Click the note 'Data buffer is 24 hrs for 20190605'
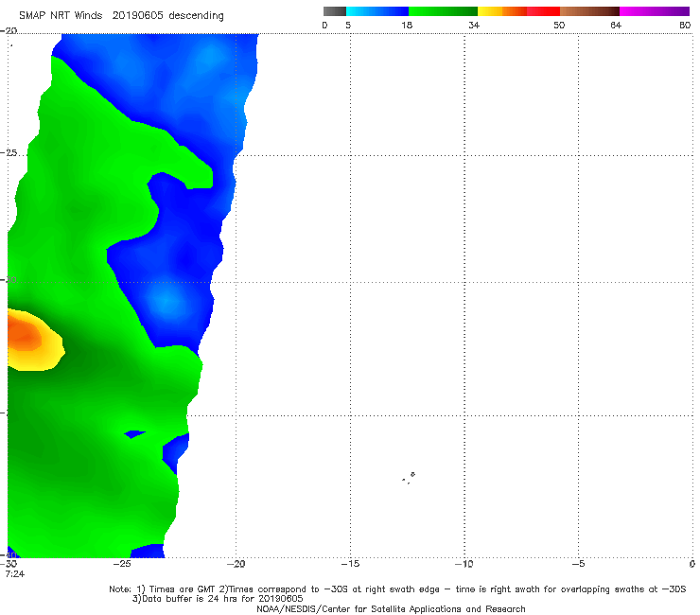 click(218, 599)
